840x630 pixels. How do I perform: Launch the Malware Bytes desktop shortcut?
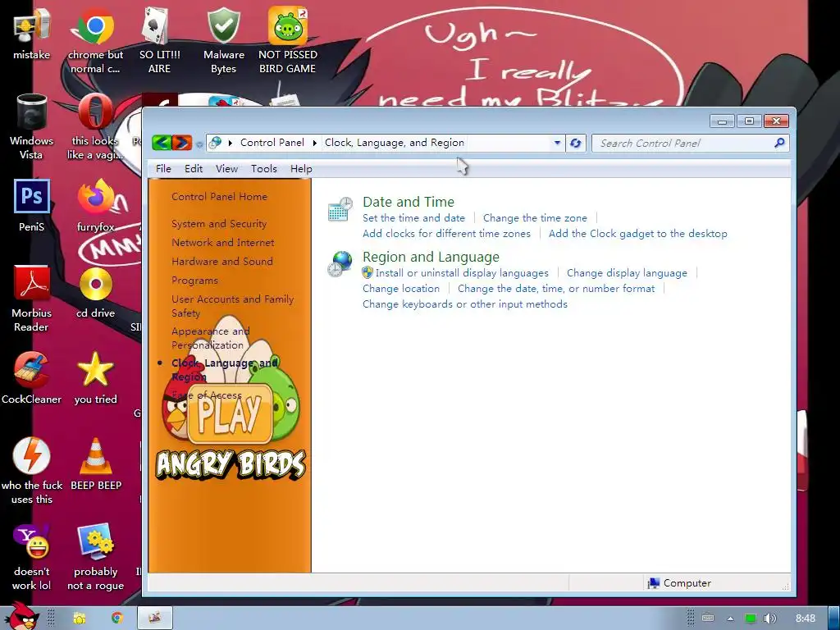click(x=223, y=39)
